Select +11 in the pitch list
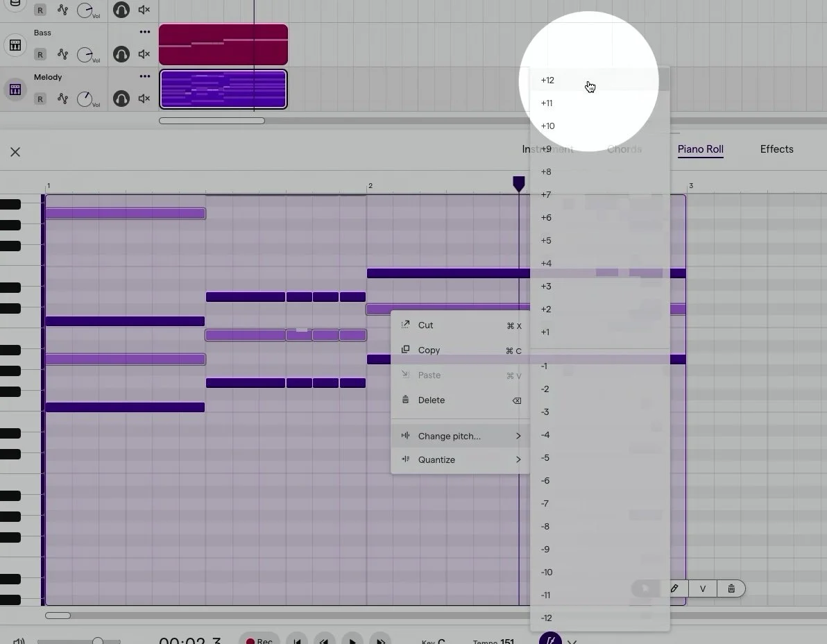The width and height of the screenshot is (827, 644). tap(599, 103)
